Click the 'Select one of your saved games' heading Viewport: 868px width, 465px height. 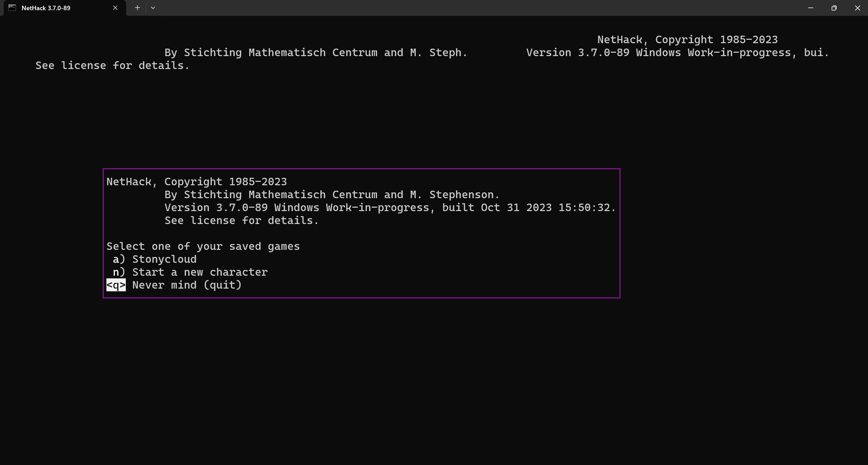click(x=203, y=246)
